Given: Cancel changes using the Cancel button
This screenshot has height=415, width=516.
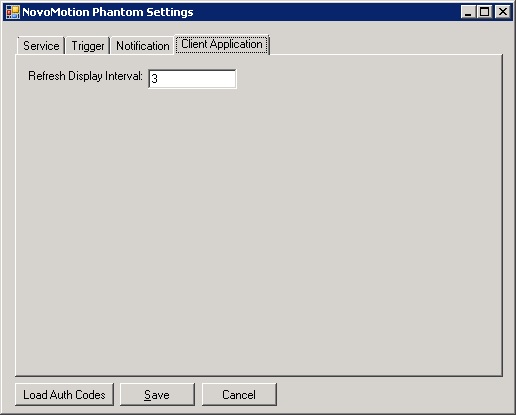Looking at the screenshot, I should pos(239,395).
